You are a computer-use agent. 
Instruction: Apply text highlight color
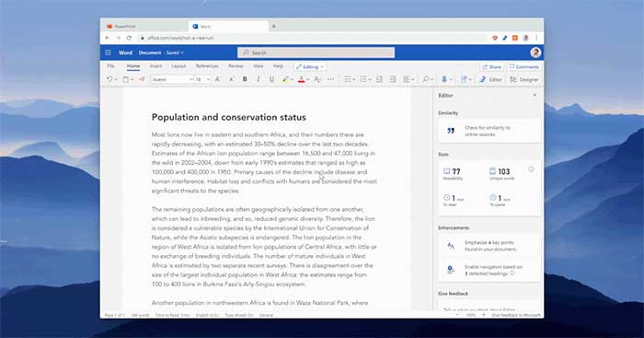coord(285,79)
